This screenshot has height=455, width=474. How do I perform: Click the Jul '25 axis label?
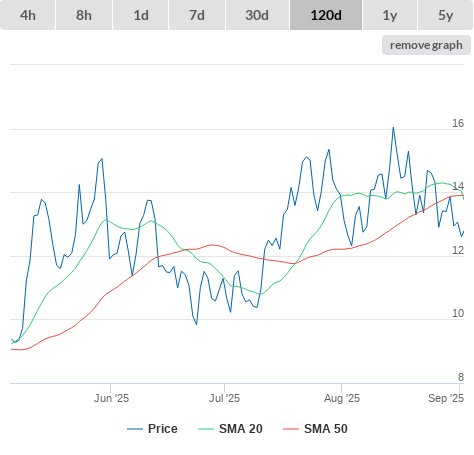pos(224,398)
